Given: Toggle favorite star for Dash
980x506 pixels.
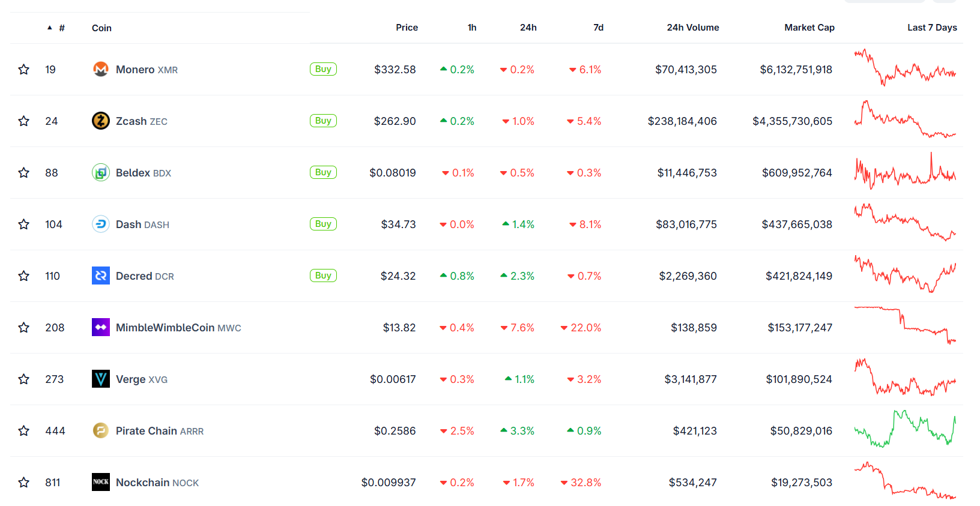Looking at the screenshot, I should tap(24, 224).
